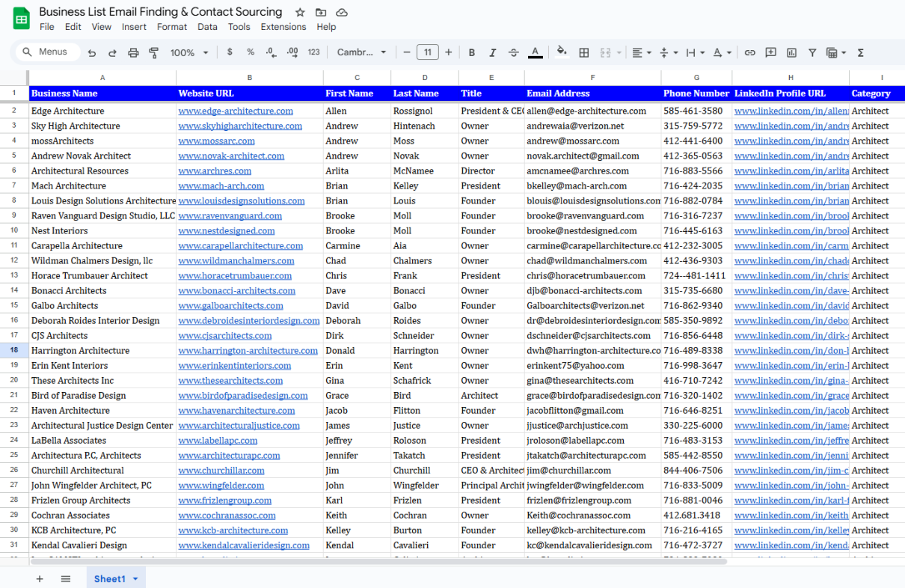Click the create filter icon
The height and width of the screenshot is (588, 905).
[x=812, y=52]
